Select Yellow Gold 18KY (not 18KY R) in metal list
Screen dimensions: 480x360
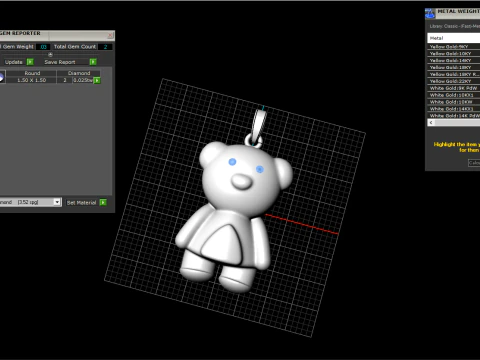tap(454, 67)
